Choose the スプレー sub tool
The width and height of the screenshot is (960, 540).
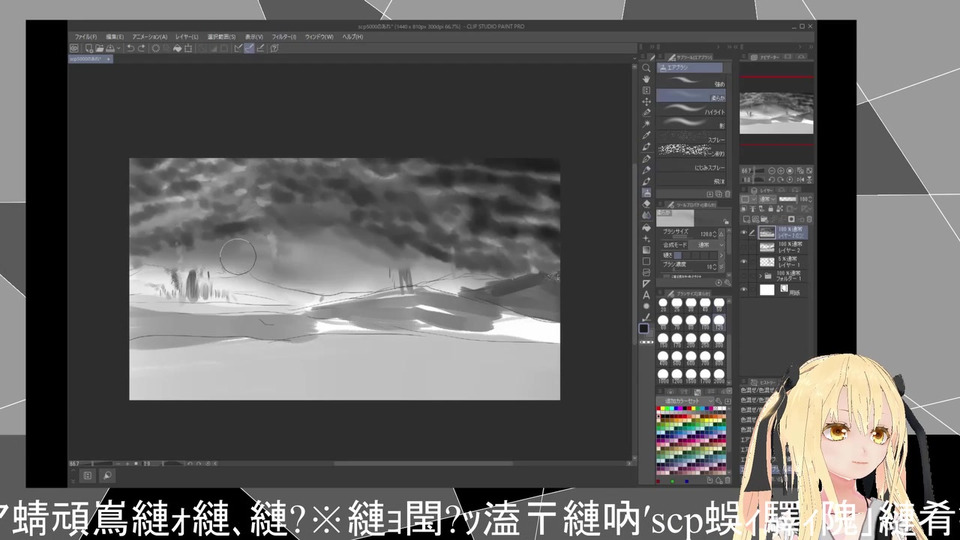(x=691, y=137)
